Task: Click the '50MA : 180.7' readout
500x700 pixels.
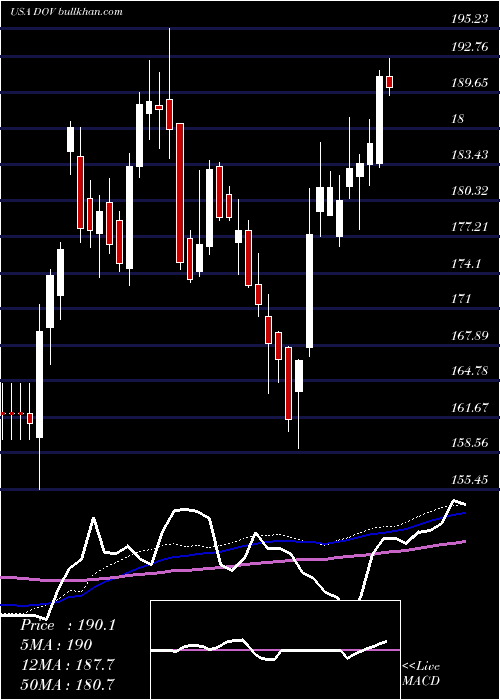Action: coord(67,684)
